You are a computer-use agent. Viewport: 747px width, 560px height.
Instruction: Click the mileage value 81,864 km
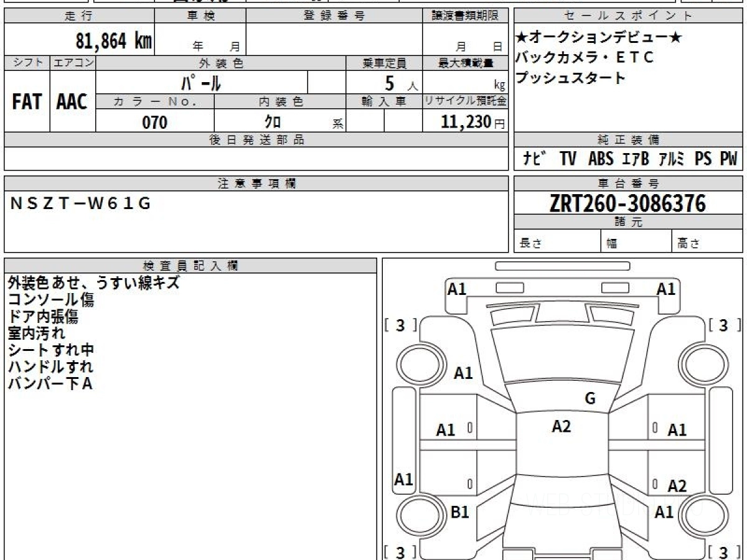tap(114, 41)
